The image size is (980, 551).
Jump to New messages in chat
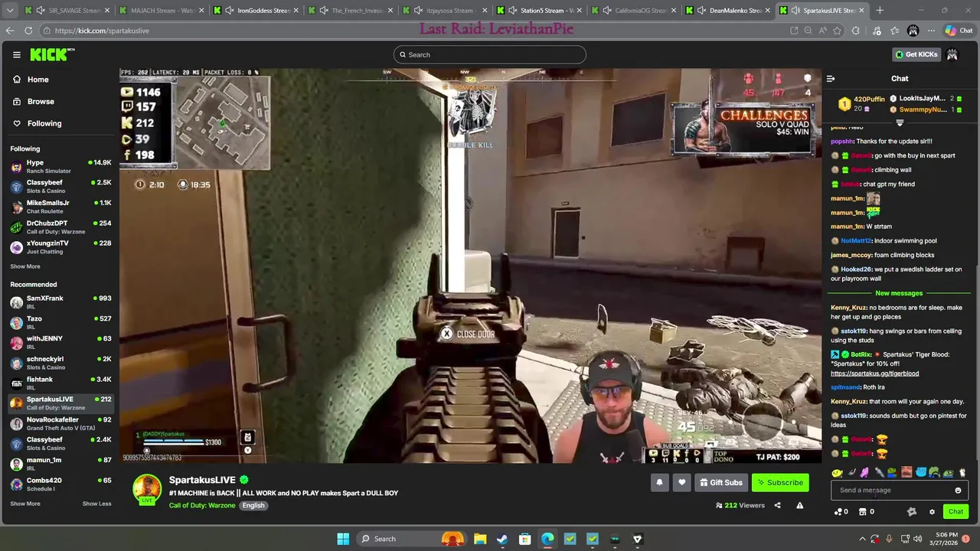899,293
